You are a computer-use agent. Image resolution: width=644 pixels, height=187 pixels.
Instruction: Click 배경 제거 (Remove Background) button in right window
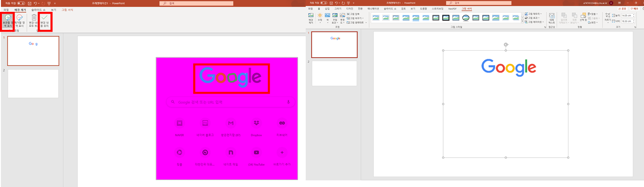pos(311,18)
